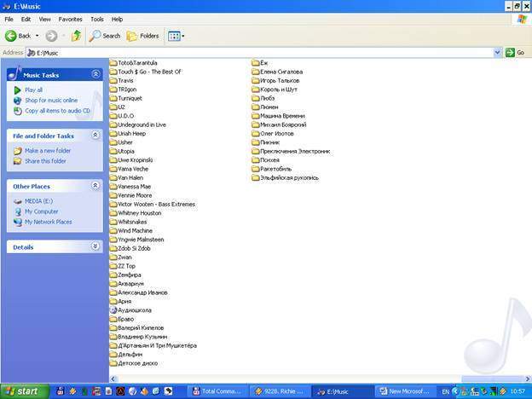This screenshot has width=532, height=399.
Task: Click the Back navigation arrow icon
Action: (x=12, y=36)
